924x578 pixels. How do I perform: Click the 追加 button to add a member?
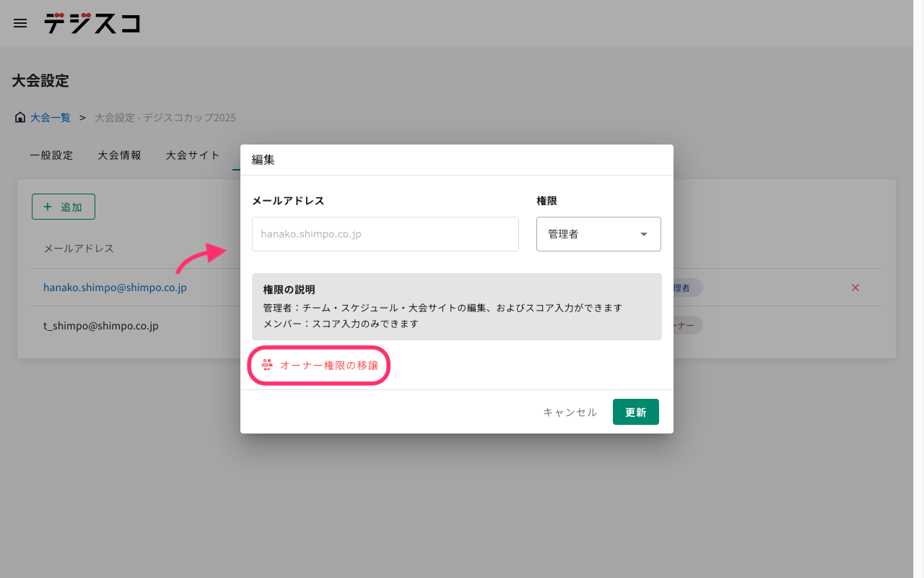click(64, 206)
